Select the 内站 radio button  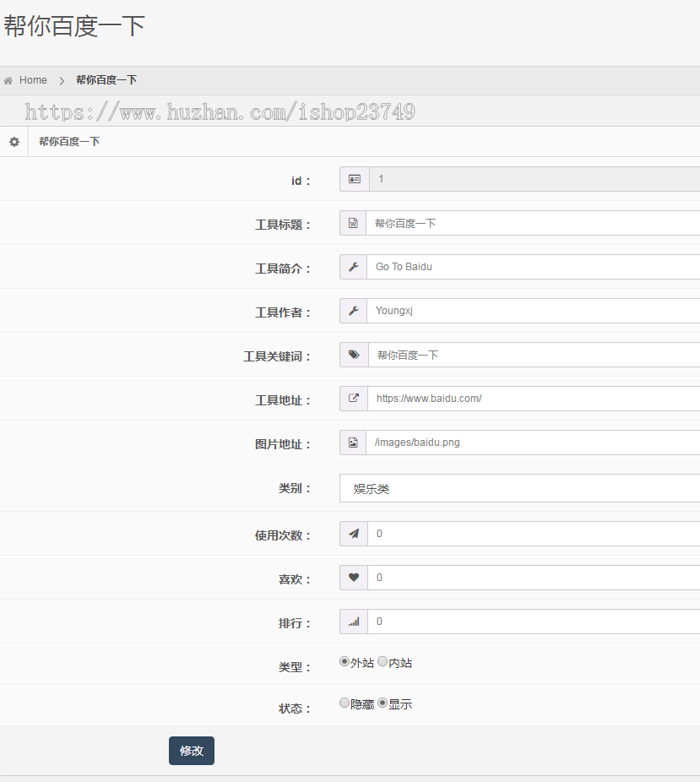[x=383, y=661]
